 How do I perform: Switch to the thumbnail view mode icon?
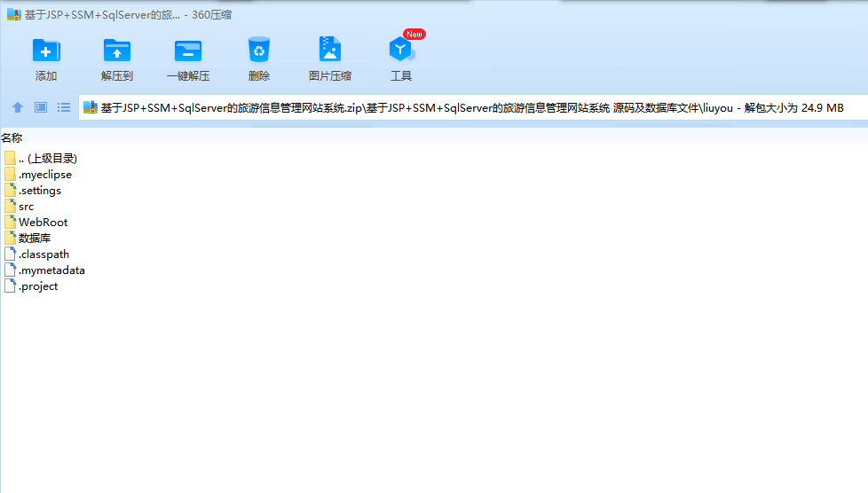41,107
